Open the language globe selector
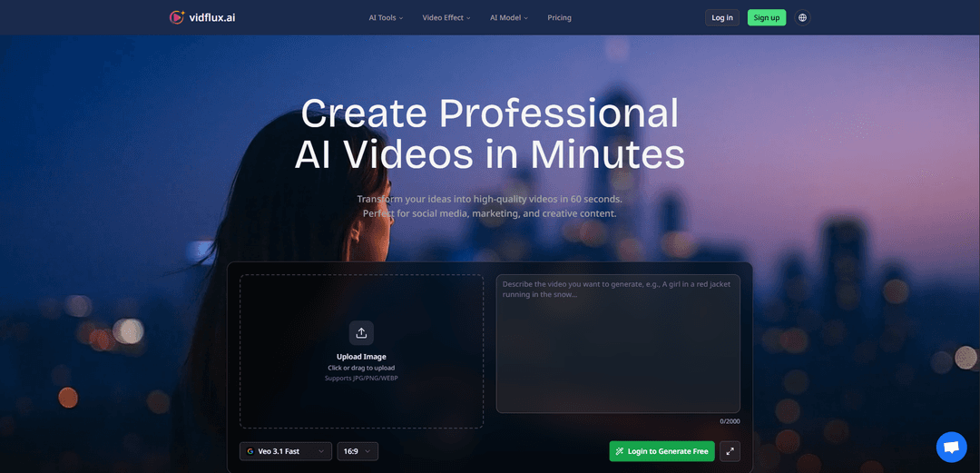 pyautogui.click(x=802, y=17)
